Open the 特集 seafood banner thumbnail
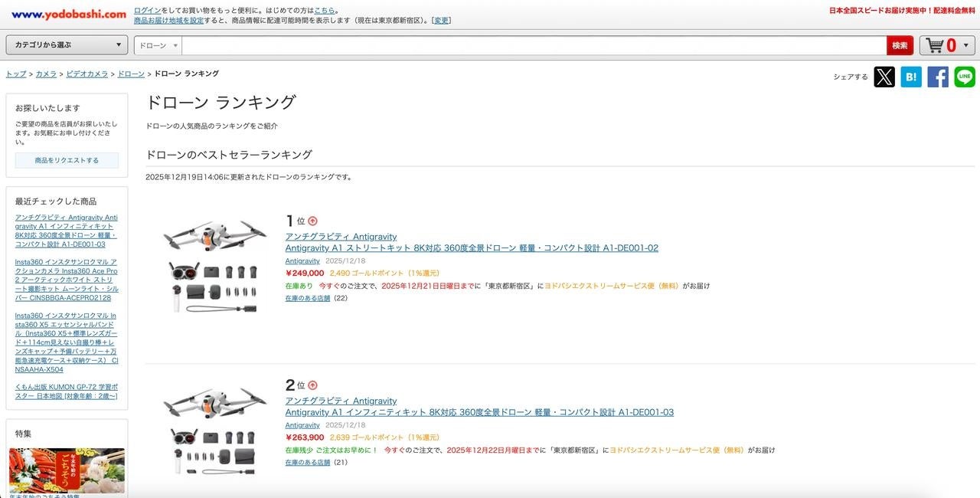This screenshot has width=980, height=498. coord(67,470)
